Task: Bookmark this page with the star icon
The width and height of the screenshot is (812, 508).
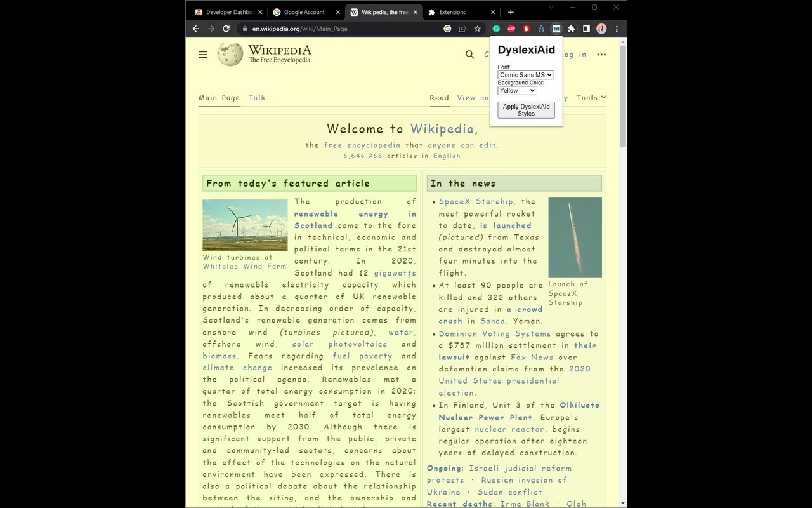Action: coord(478,29)
